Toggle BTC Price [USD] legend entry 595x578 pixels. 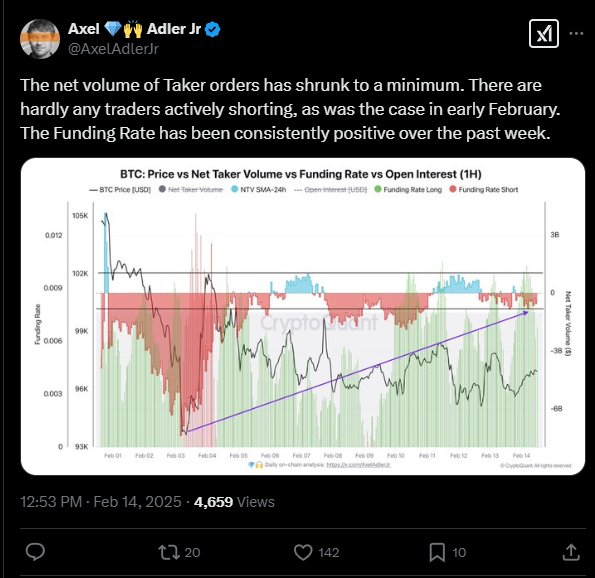pos(120,189)
